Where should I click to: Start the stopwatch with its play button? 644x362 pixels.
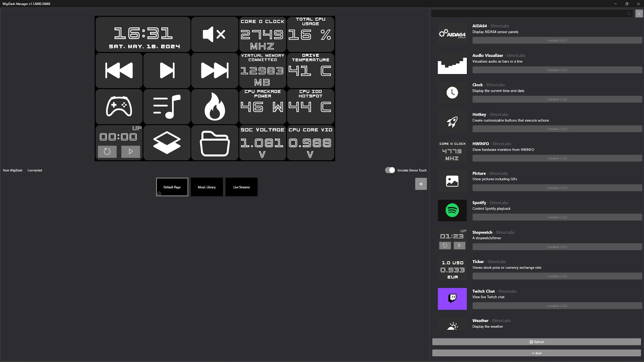[130, 152]
